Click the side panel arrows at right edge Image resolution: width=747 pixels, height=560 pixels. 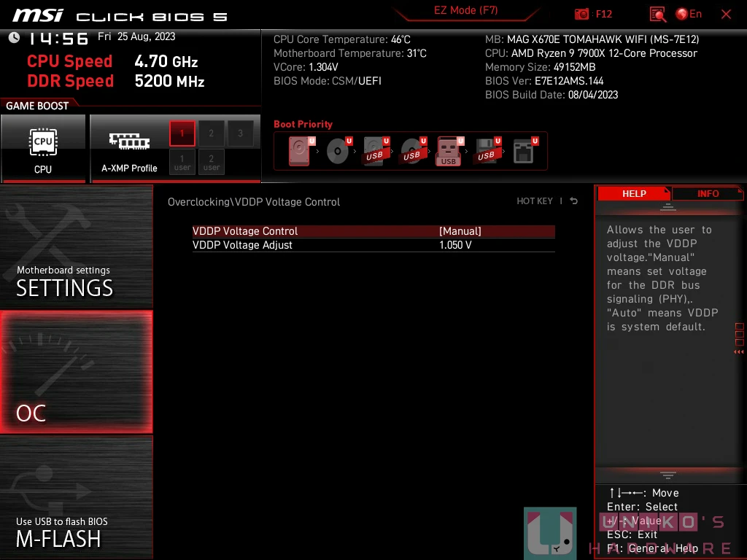pos(739,352)
